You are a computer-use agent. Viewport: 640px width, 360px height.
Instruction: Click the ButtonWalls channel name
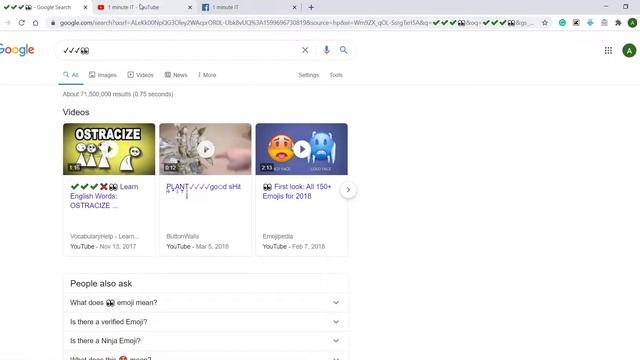coord(182,236)
